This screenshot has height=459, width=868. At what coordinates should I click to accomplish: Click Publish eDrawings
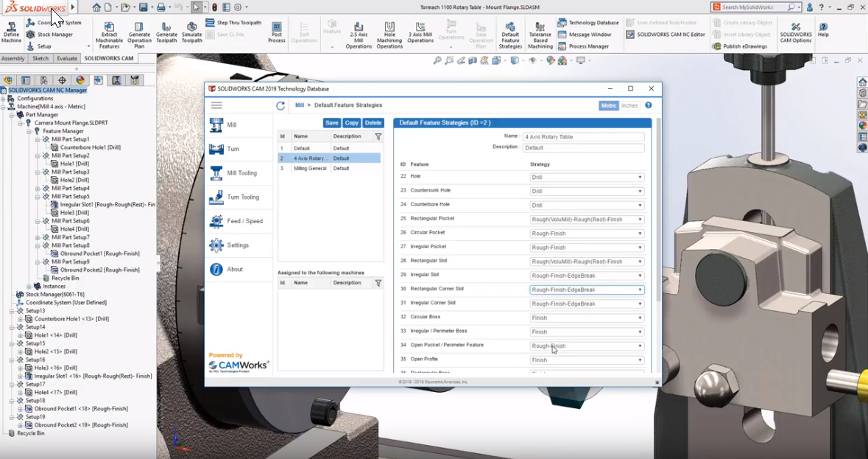pyautogui.click(x=740, y=46)
